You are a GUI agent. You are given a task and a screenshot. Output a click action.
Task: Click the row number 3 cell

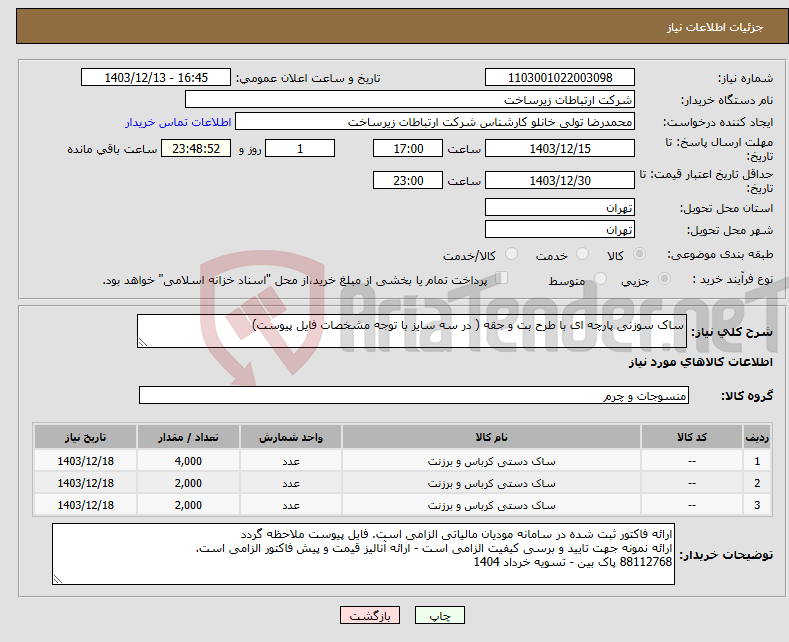point(757,505)
